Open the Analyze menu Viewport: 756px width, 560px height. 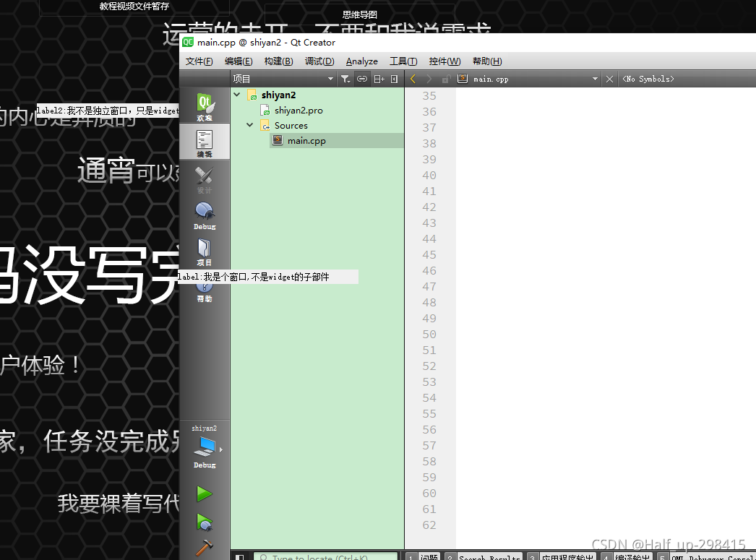361,61
